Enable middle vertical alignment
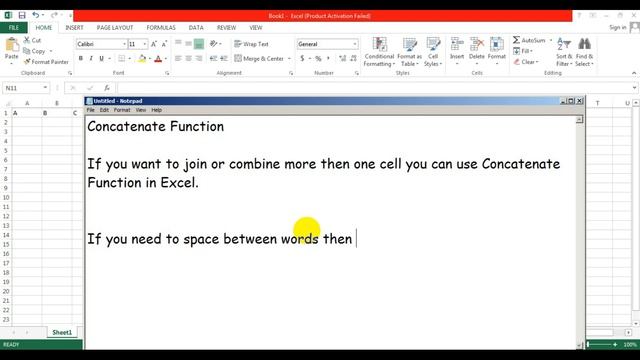Screen dimensions: 640x360 pyautogui.click(x=188, y=44)
